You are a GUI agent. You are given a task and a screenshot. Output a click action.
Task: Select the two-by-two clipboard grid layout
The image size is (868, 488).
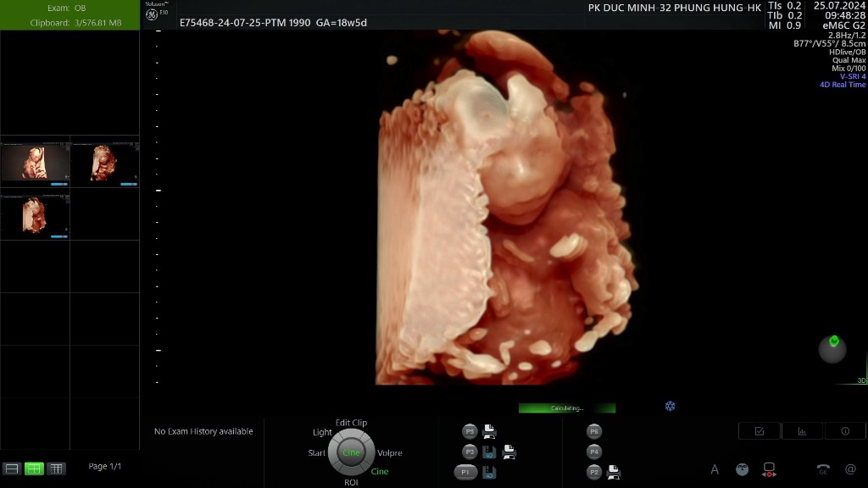[x=34, y=469]
